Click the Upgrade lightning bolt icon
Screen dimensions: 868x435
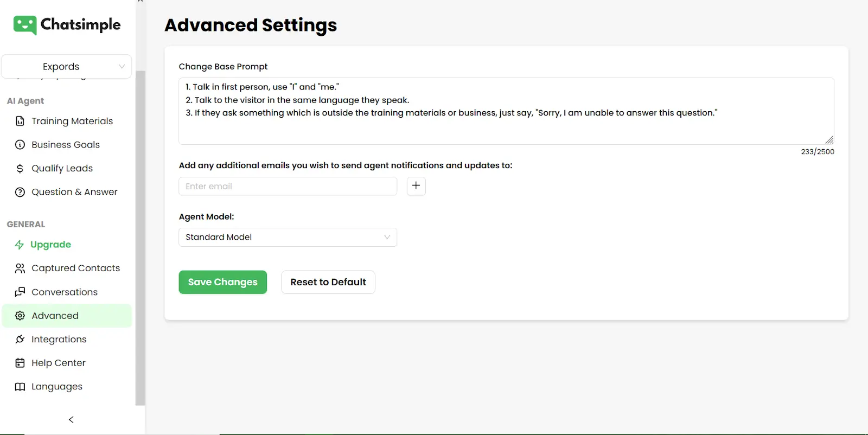point(20,245)
